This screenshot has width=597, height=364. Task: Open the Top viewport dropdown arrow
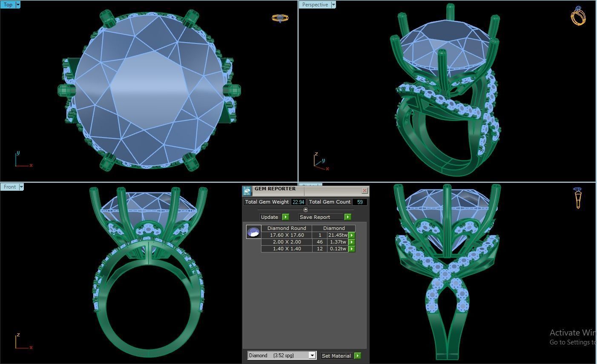[17, 5]
